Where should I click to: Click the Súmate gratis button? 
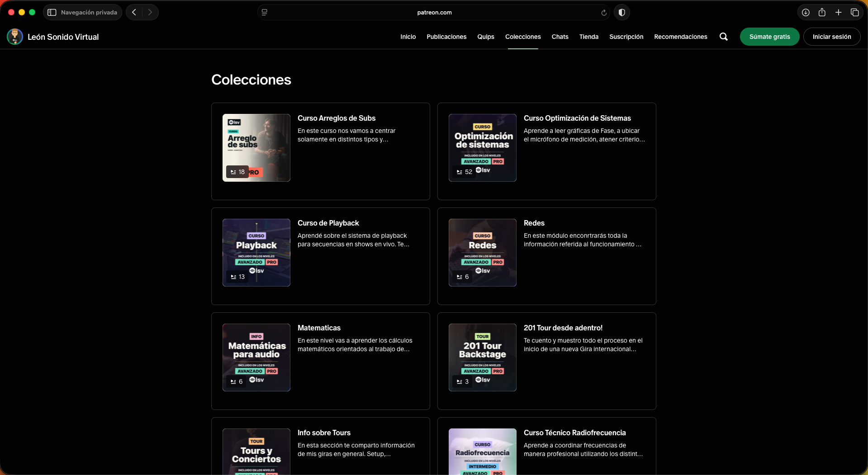coord(769,37)
